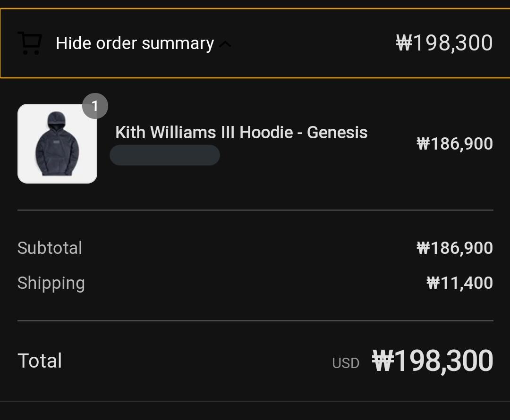The image size is (510, 420).
Task: Click the divider line above the Total row
Action: click(255, 320)
